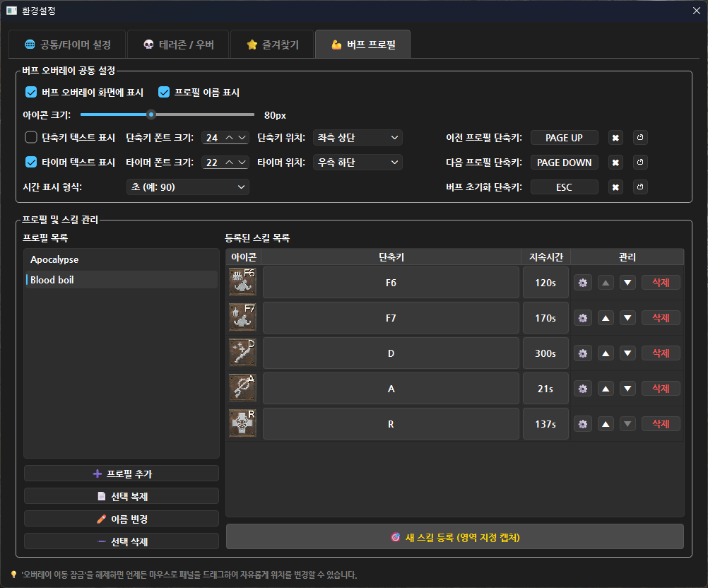The height and width of the screenshot is (588, 708).
Task: Move F7 skill up in list
Action: coord(606,318)
